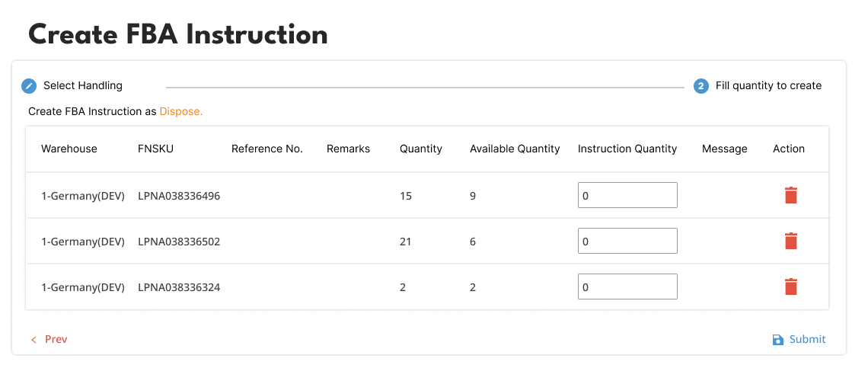Focus Instruction Quantity field for LPNA038336324
The height and width of the screenshot is (381, 868).
point(627,287)
